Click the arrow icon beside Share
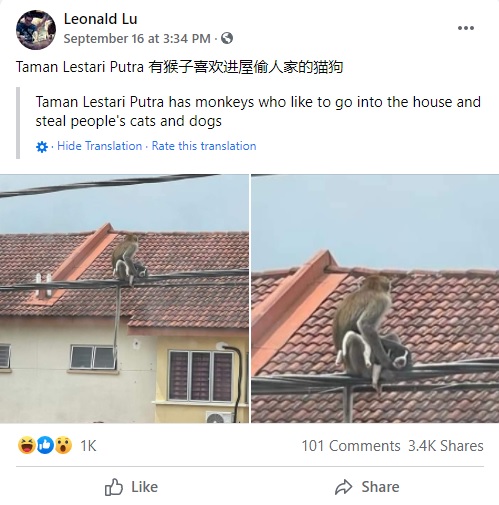This screenshot has width=499, height=505. click(343, 487)
